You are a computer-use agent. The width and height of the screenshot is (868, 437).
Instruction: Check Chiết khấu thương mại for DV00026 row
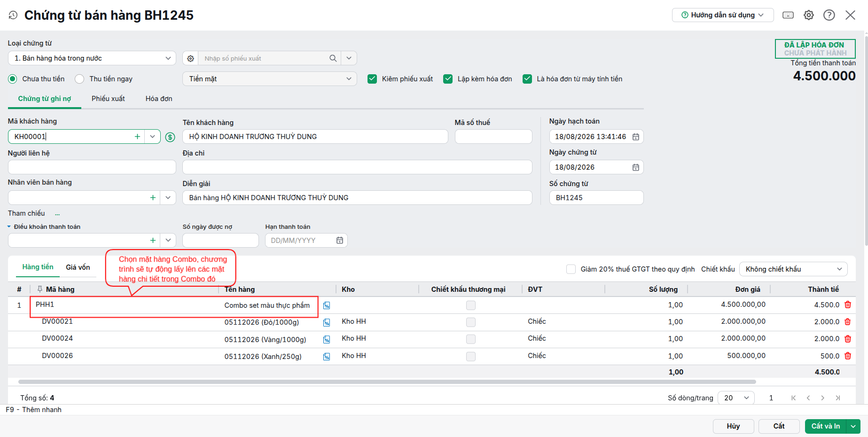tap(471, 357)
